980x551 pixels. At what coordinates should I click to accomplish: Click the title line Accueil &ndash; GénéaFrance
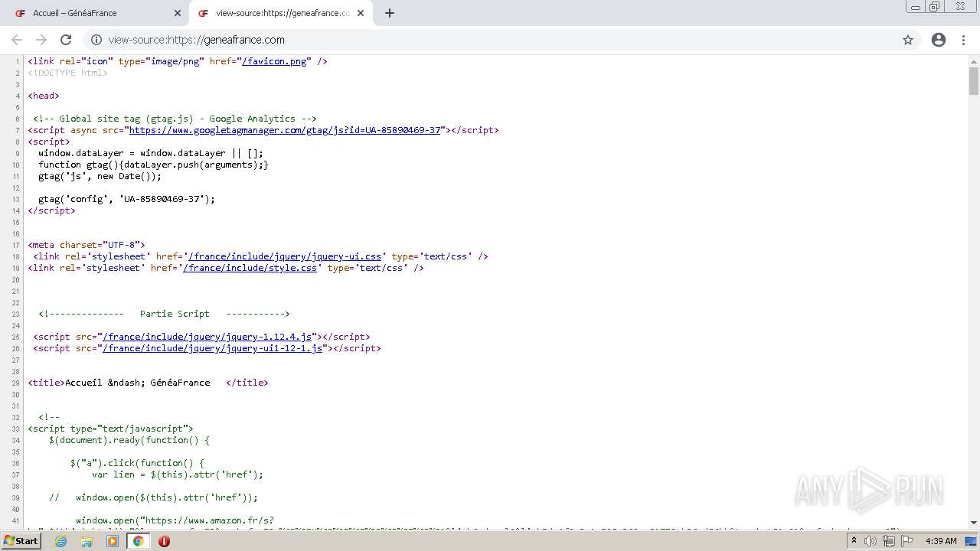click(149, 383)
